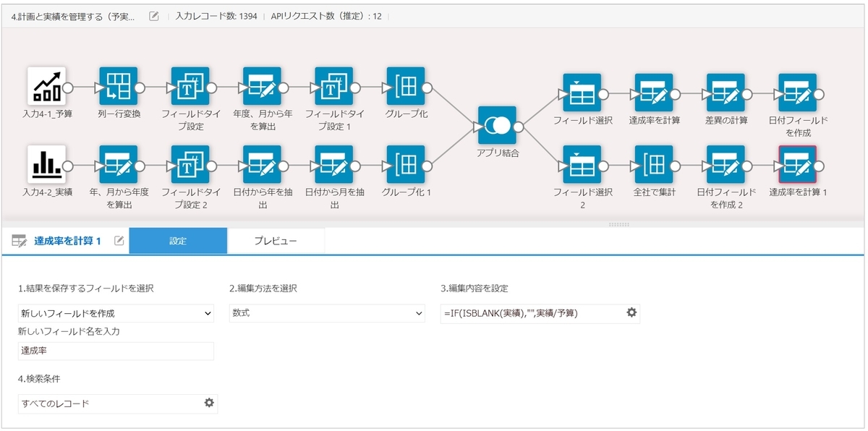
Task: Select the 日付フィールドを作成 2 node icon
Action: 726,164
